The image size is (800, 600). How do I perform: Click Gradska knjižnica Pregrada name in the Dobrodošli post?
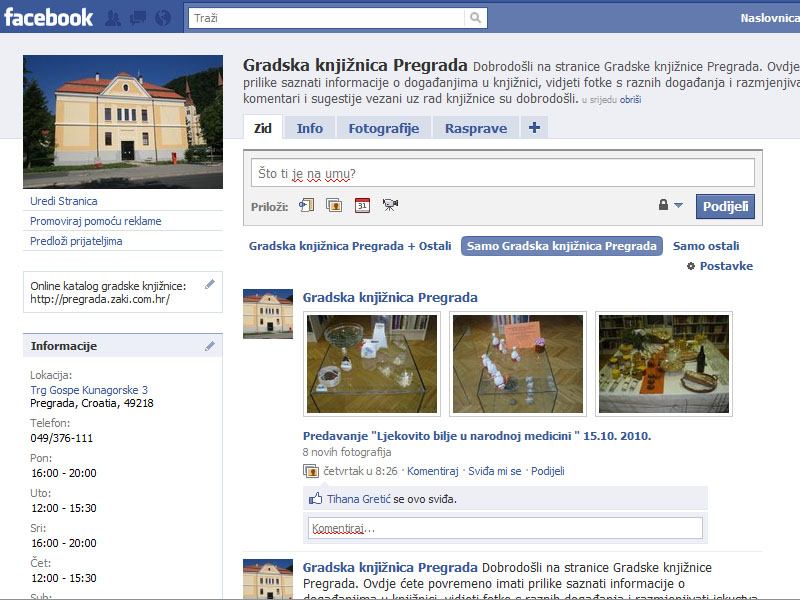coord(390,567)
